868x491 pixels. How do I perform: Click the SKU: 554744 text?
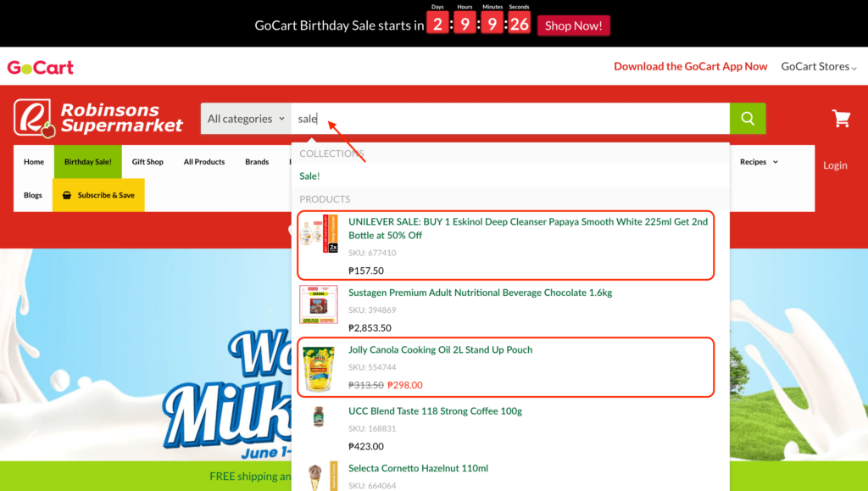tap(372, 367)
